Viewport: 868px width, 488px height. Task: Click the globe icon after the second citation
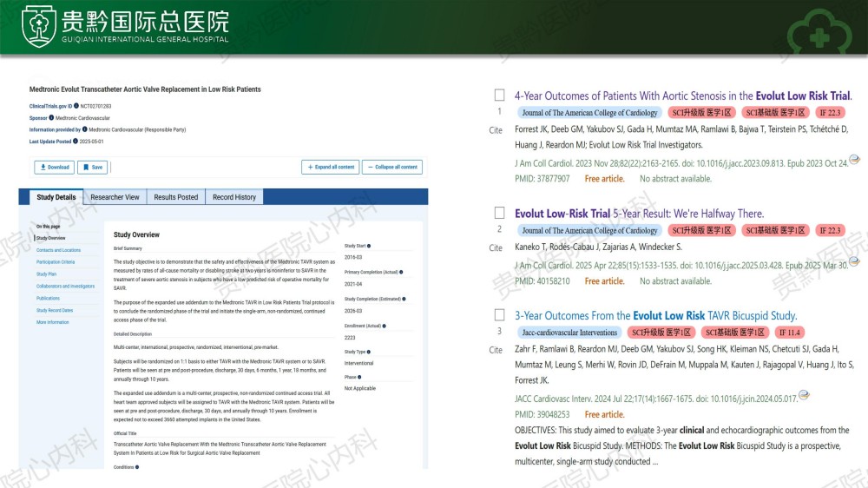(854, 262)
